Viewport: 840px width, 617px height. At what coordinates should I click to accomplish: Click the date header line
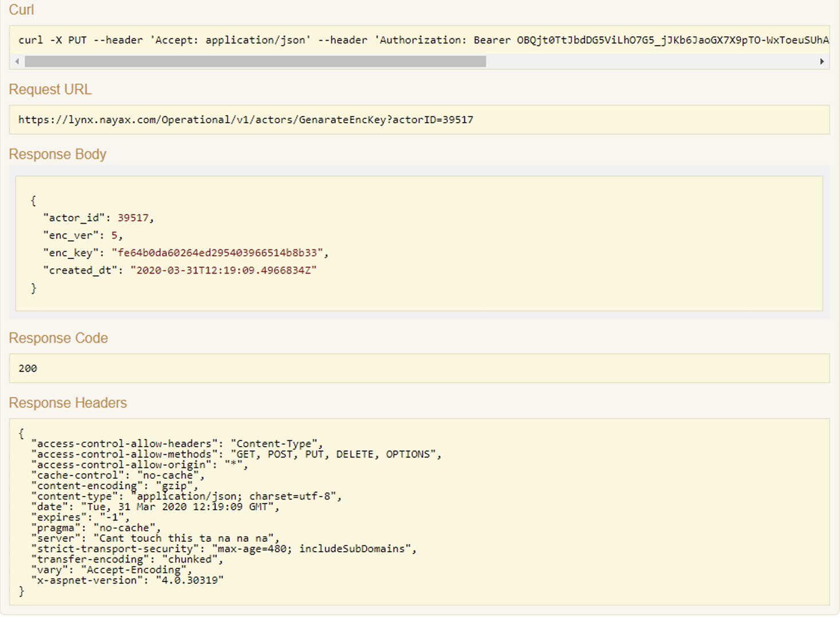155,507
